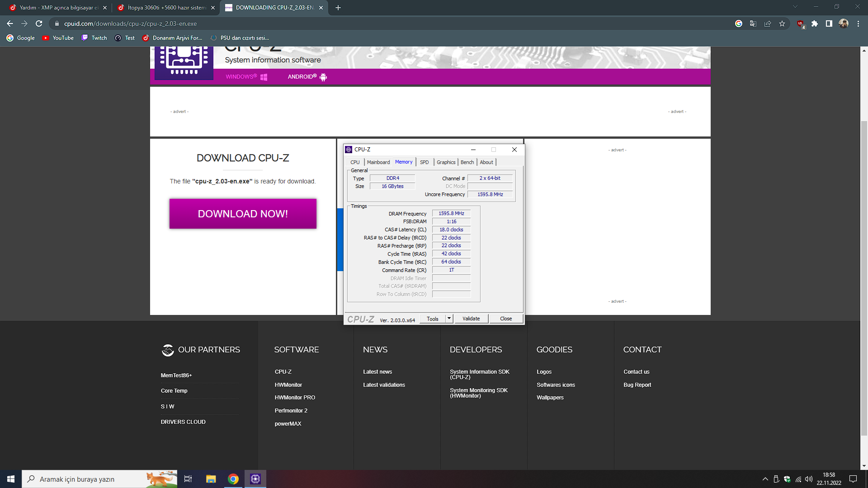Switch to CPU tab in CPU-Z
Screen dimensions: 868x488
coord(355,162)
